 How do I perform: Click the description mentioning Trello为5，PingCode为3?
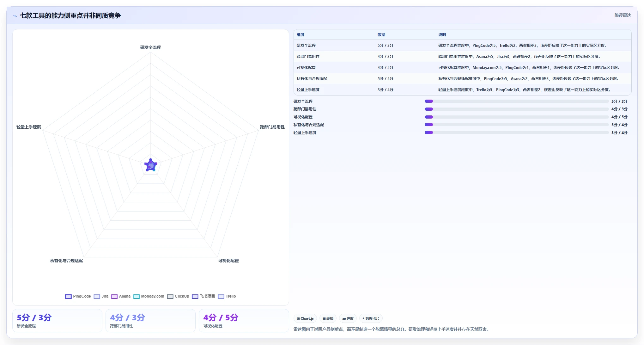click(525, 90)
